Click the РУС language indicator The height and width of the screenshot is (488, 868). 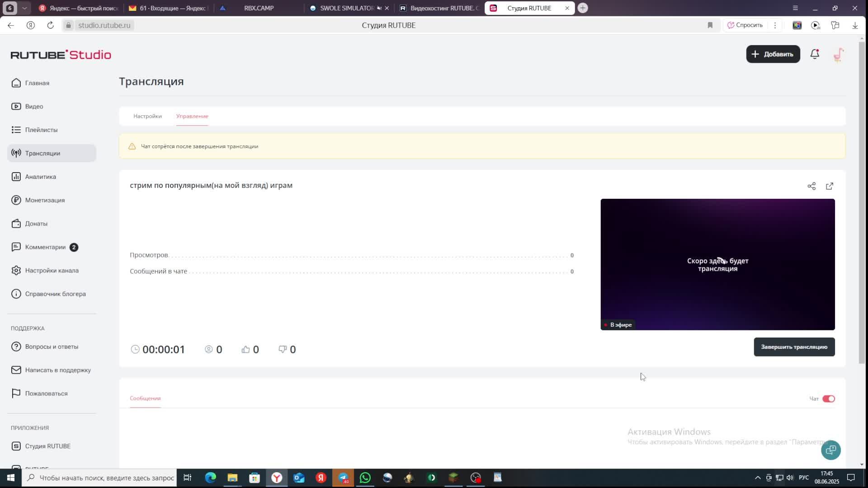(804, 478)
